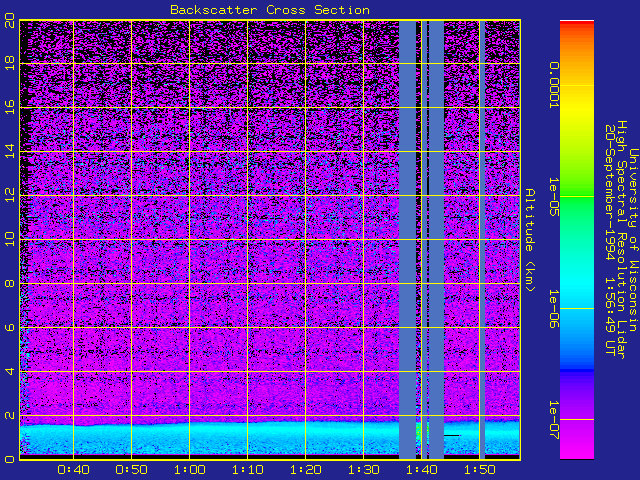Click the 1:20 time axis label

[x=305, y=470]
